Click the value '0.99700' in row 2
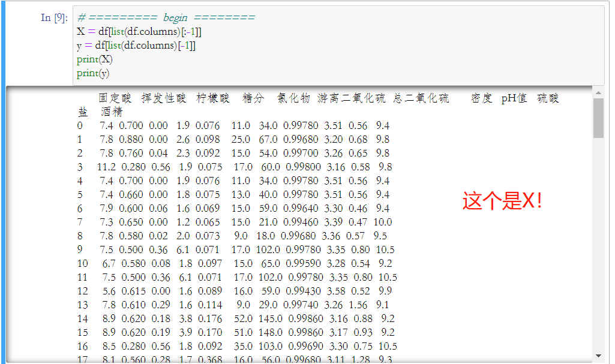 click(301, 153)
